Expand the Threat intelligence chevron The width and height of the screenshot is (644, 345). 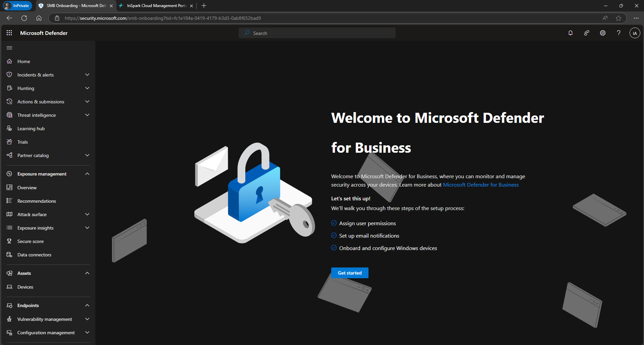[x=87, y=115]
